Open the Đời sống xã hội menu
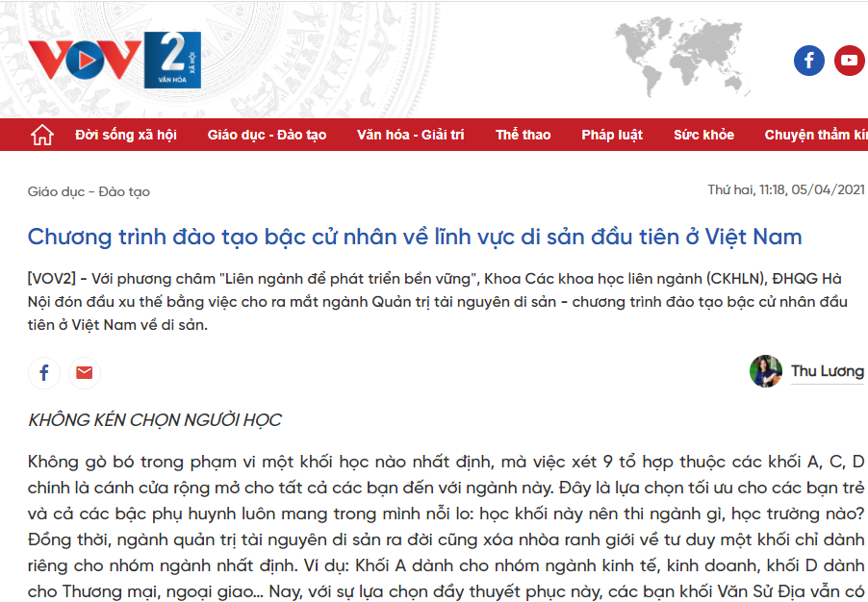This screenshot has width=868, height=602. 124,135
